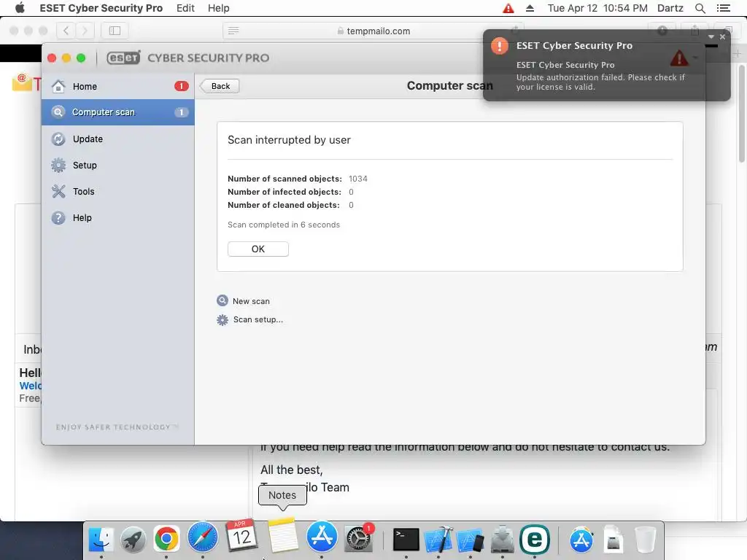
Task: Open the Help menu in menu bar
Action: (x=218, y=8)
